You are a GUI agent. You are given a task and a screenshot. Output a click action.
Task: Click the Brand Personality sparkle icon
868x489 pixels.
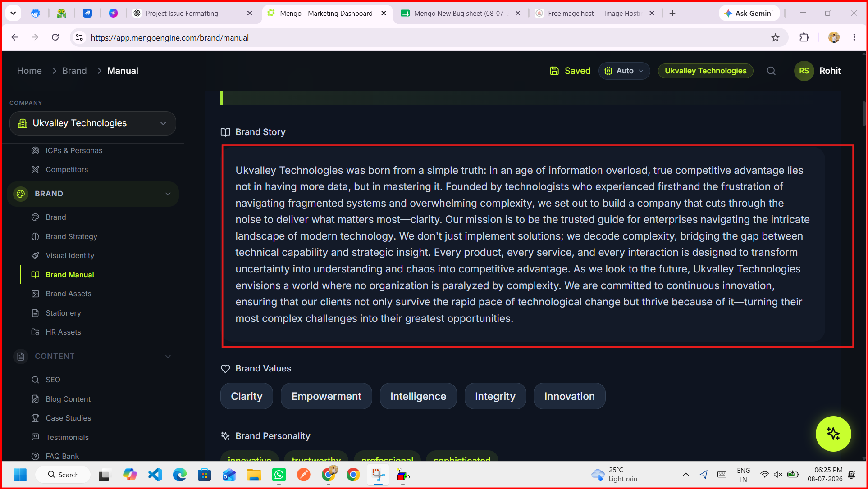(x=225, y=436)
